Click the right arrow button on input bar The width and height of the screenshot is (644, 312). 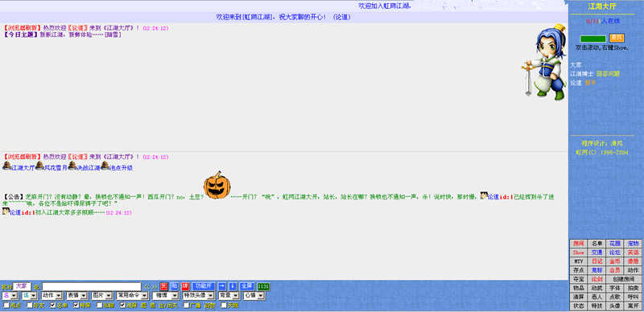pyautogui.click(x=222, y=286)
